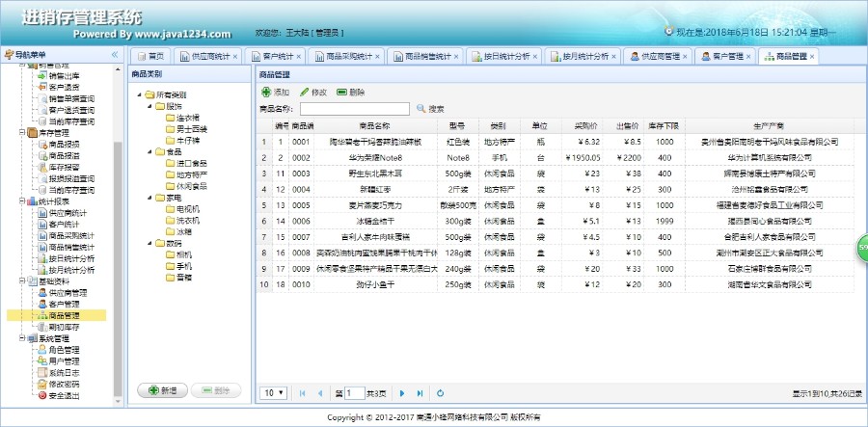Collapse the 数码 category tree node
Screen dimensions: 868x427
click(x=149, y=243)
